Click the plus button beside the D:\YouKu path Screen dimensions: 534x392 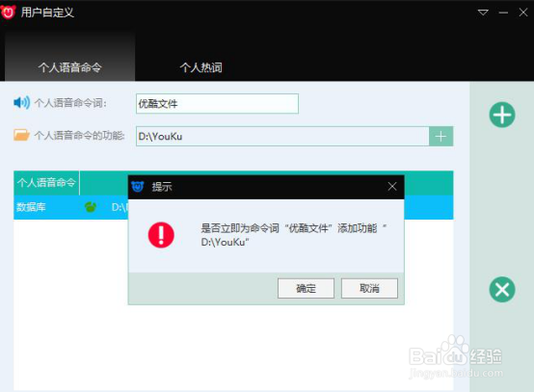coord(441,137)
